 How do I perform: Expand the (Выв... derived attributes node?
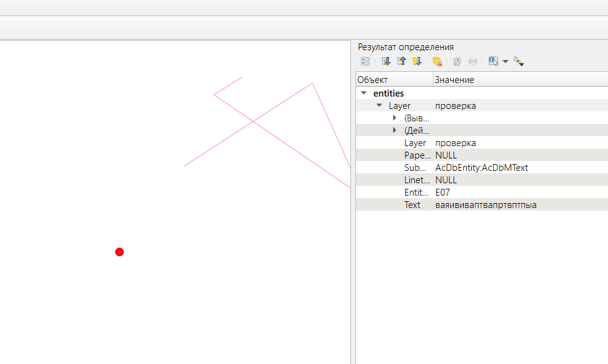pyautogui.click(x=394, y=118)
